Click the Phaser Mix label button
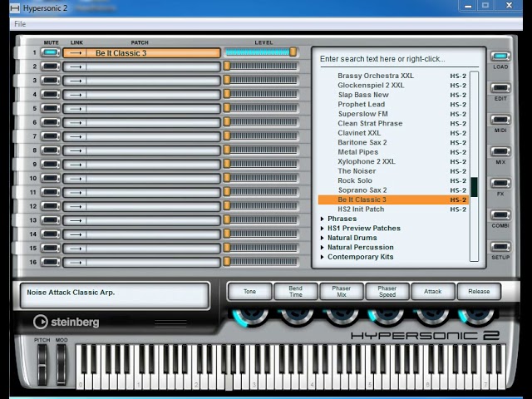The width and height of the screenshot is (532, 399). 342,292
